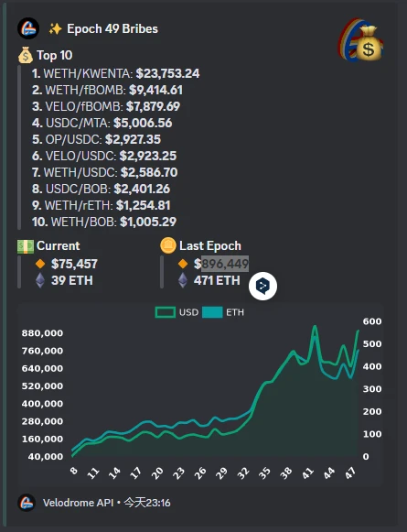Click the Velodrome avatar beside Epoch 49 Bribes
407x532 pixels.
(28, 28)
